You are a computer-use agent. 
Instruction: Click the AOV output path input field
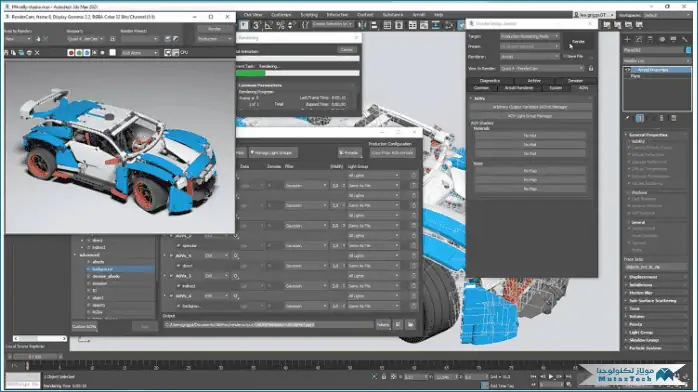268,325
